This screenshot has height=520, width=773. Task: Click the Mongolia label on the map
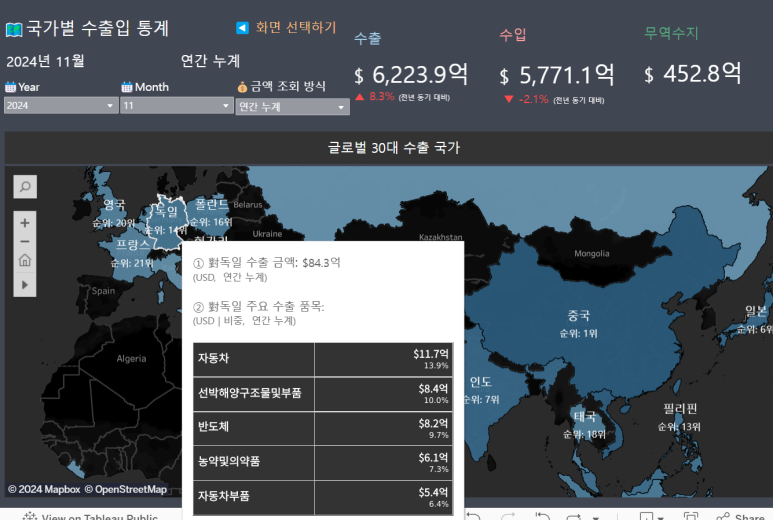pos(592,253)
